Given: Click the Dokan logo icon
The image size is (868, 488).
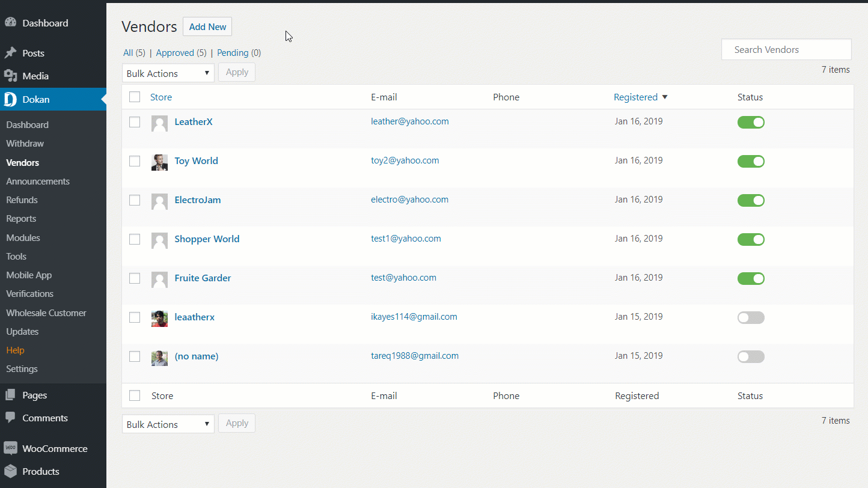Looking at the screenshot, I should click(10, 99).
